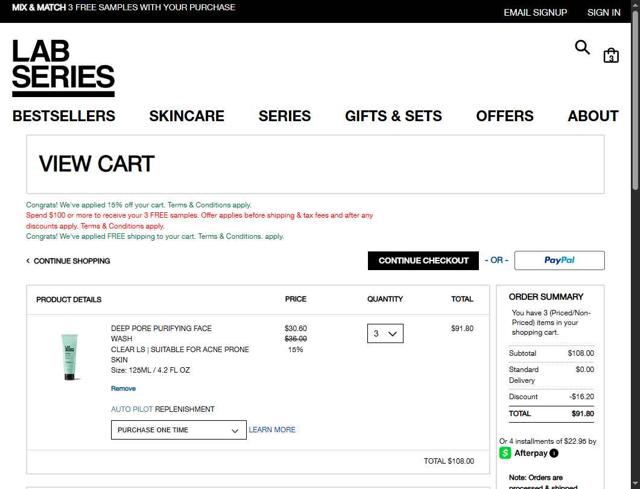This screenshot has width=640, height=489.
Task: Open the shopping bag icon
Action: (611, 56)
